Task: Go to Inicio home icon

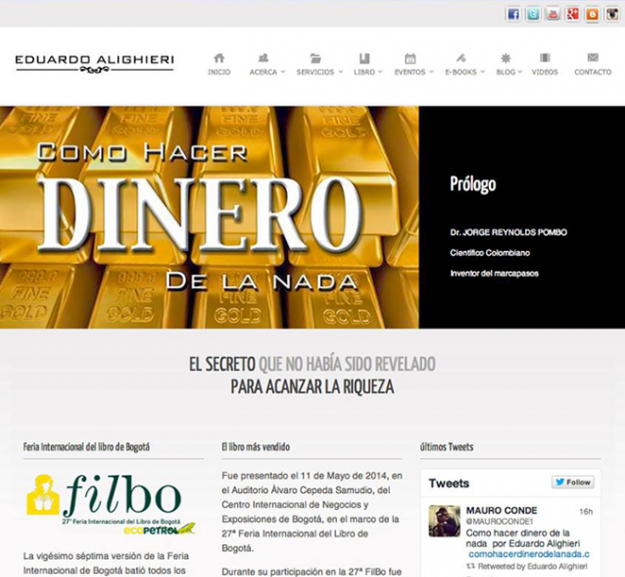Action: coord(219,64)
